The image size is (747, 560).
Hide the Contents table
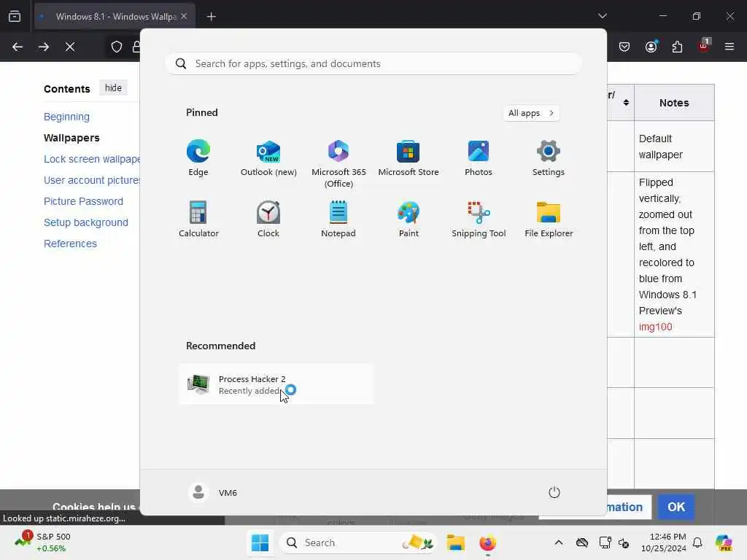point(113,88)
